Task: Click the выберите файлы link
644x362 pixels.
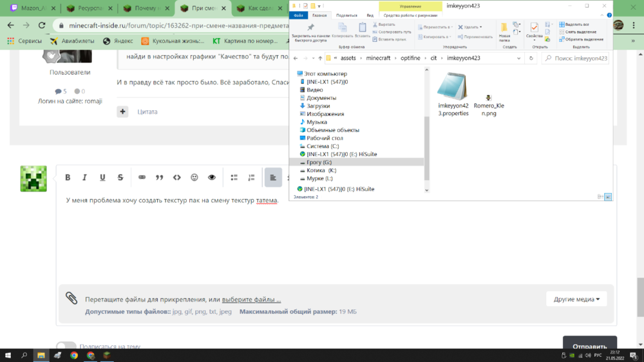Action: pos(251,300)
